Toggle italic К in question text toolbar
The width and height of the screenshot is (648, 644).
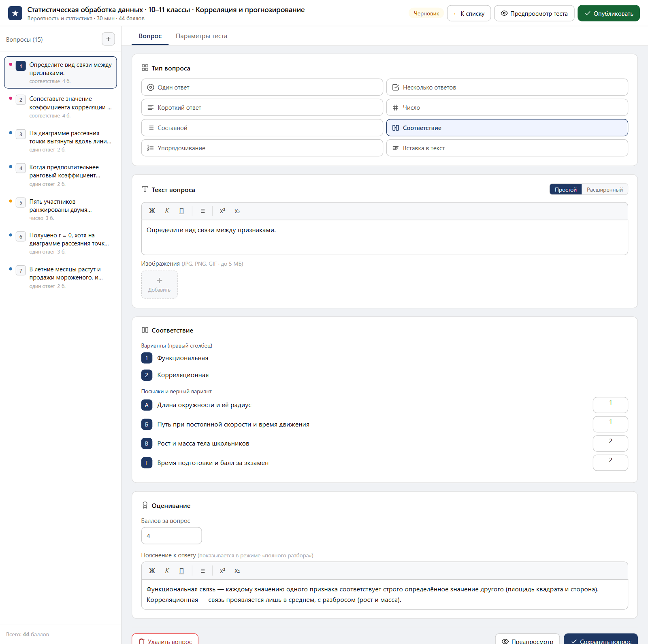(167, 211)
